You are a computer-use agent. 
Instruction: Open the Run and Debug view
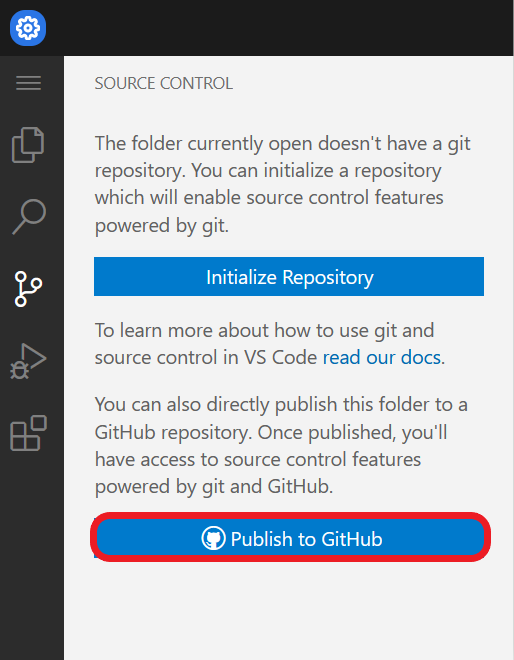click(28, 361)
